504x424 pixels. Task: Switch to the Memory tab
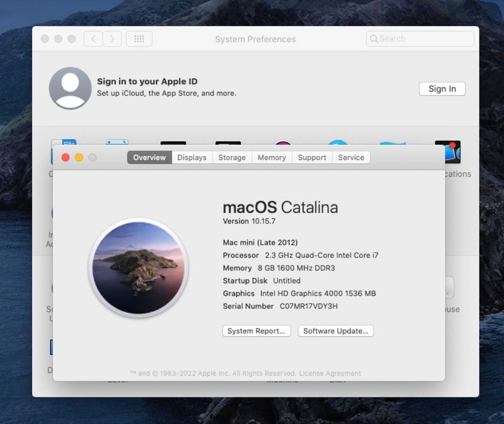point(272,157)
